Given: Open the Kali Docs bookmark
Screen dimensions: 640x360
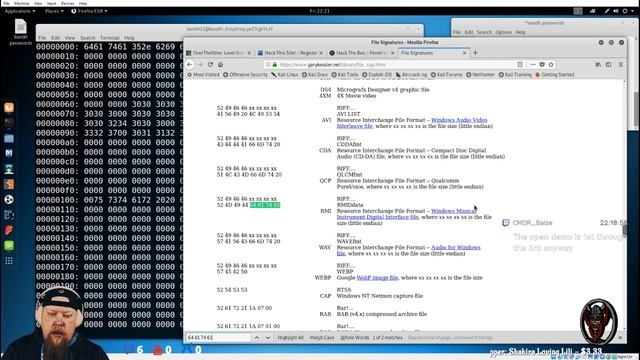Looking at the screenshot, I should [x=315, y=75].
